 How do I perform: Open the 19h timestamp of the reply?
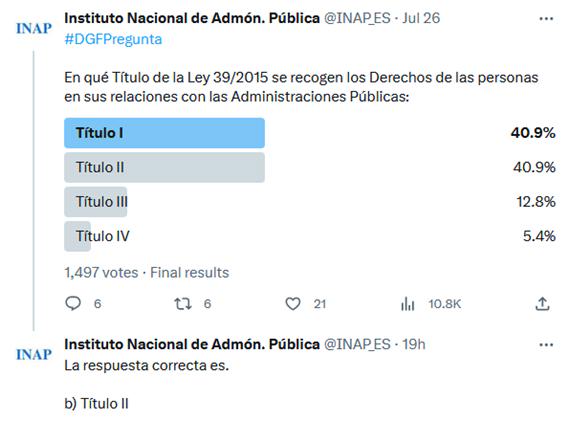pyautogui.click(x=414, y=345)
